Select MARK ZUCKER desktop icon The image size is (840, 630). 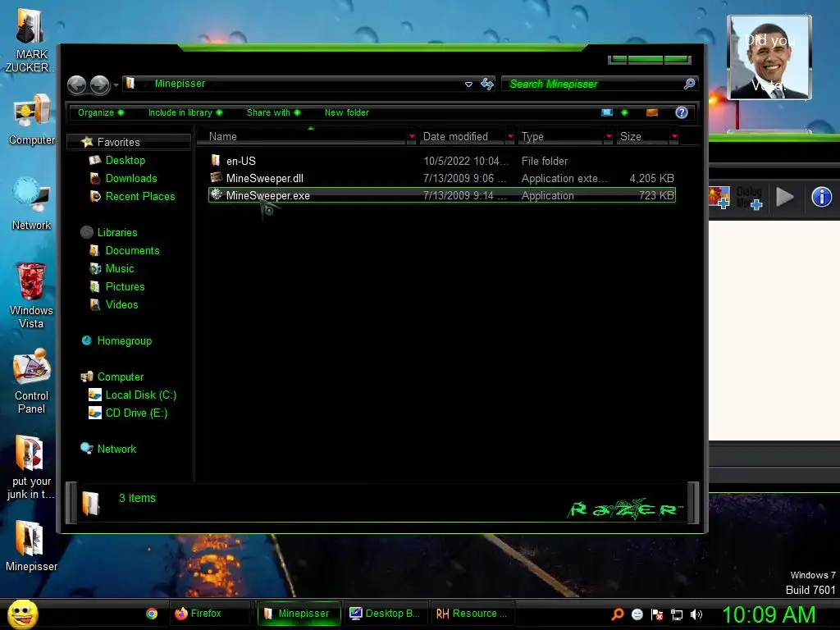tap(30, 39)
